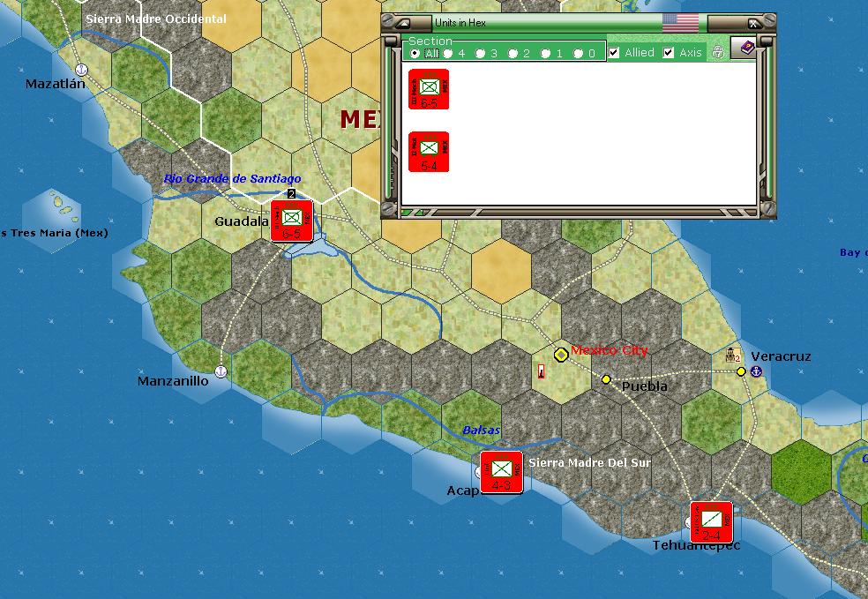Click the Veracruz map label
This screenshot has width=868, height=599.
pos(781,356)
